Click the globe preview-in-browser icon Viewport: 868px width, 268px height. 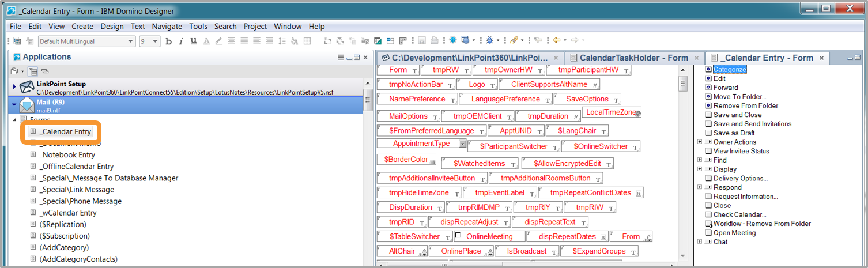pos(454,41)
